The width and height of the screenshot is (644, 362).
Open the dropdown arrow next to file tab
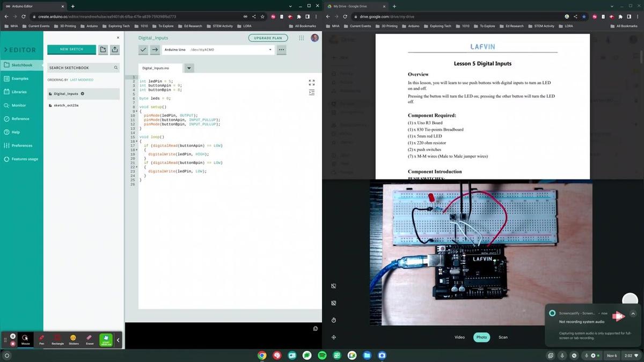189,68
